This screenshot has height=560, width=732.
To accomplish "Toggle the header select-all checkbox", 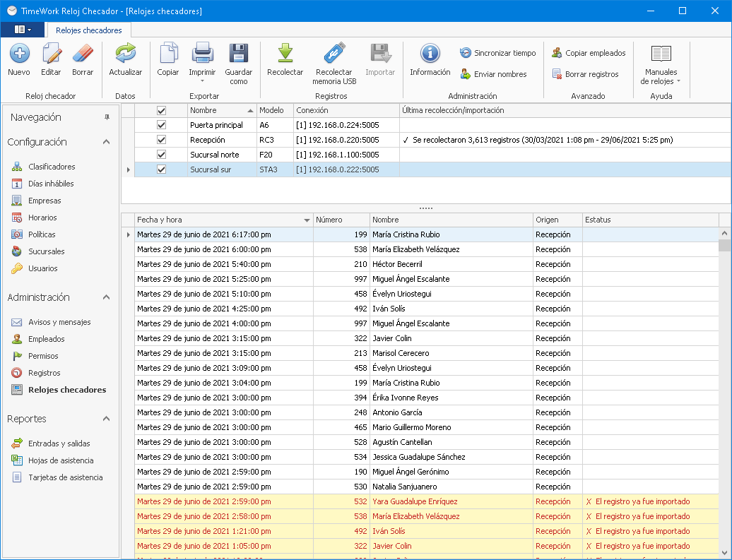I will point(161,110).
